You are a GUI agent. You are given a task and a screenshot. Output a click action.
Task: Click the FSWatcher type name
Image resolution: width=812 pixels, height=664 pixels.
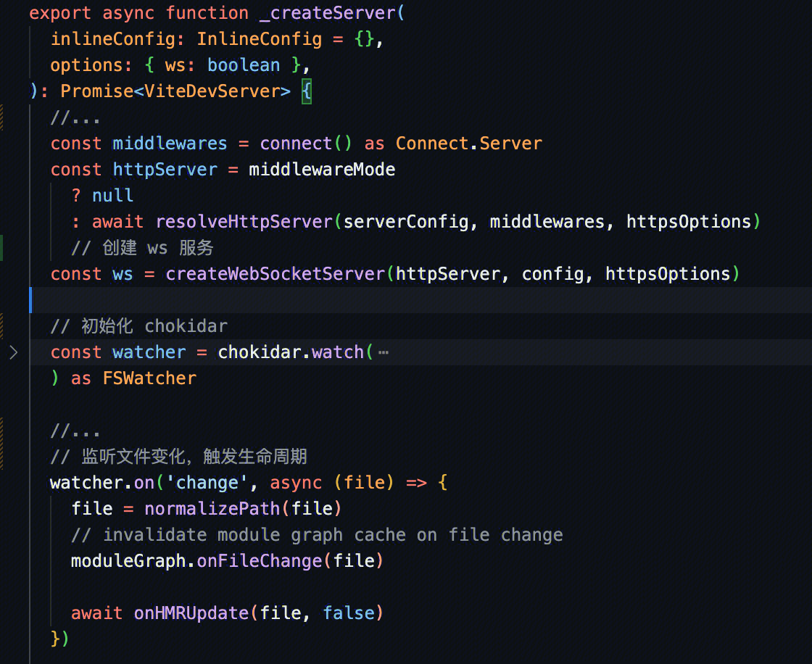click(x=149, y=378)
